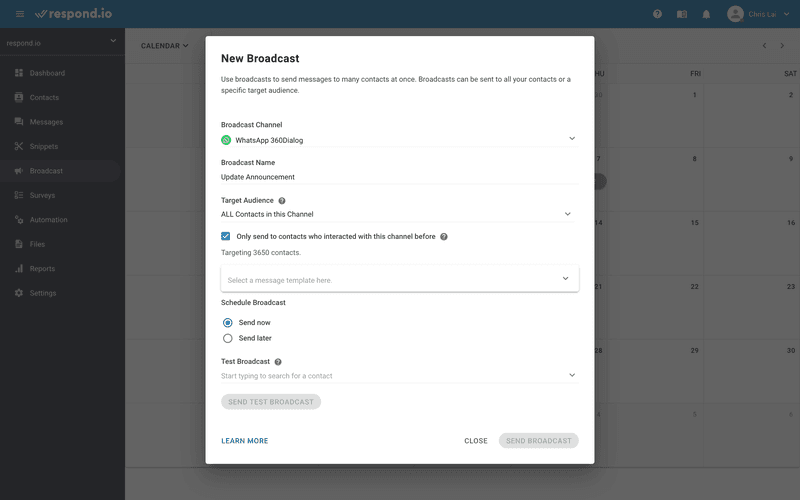Viewport: 800px width, 500px height.
Task: Click the SEND TEST BROADCAST button
Action: [x=271, y=402]
